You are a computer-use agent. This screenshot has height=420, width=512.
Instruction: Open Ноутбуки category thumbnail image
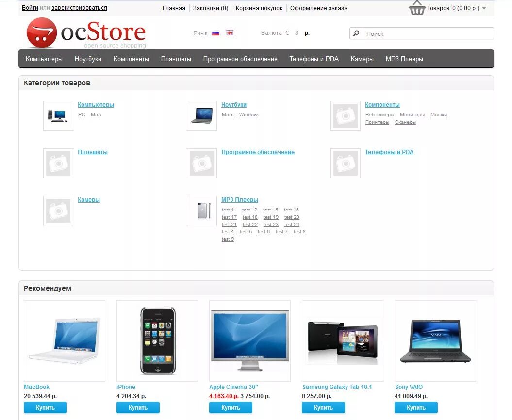pyautogui.click(x=202, y=116)
